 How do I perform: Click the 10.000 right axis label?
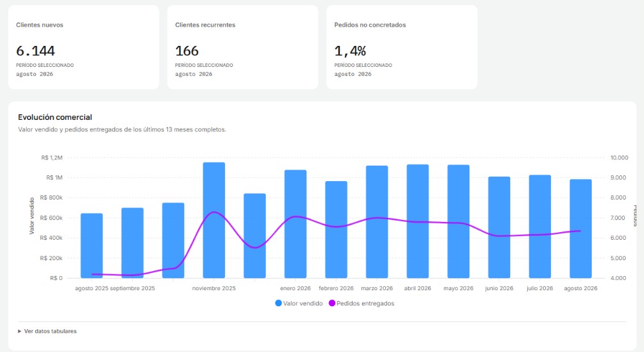pos(619,158)
